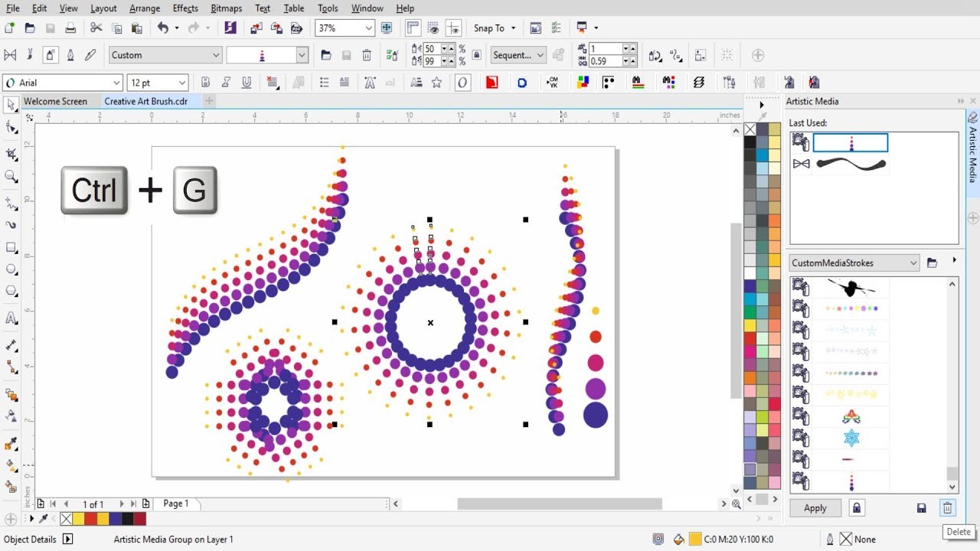
Task: Select the Pressure mode icon
Action: pos(90,55)
